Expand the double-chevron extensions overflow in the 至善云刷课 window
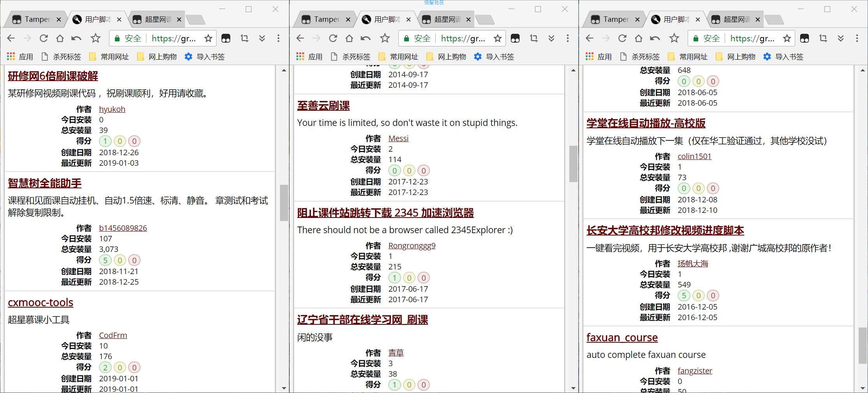868x393 pixels. [551, 38]
